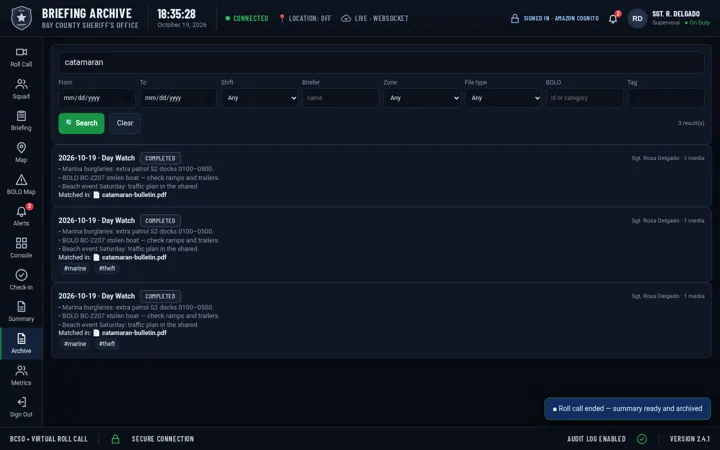The height and width of the screenshot is (450, 720).
Task: Open the To date picker
Action: [x=178, y=98]
